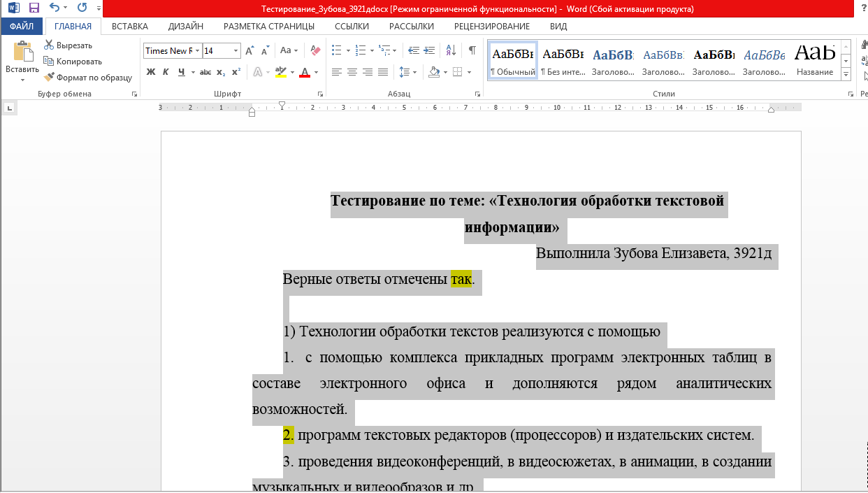Increase indent of the paragraph
Viewport: 868px width, 493px height.
point(429,50)
